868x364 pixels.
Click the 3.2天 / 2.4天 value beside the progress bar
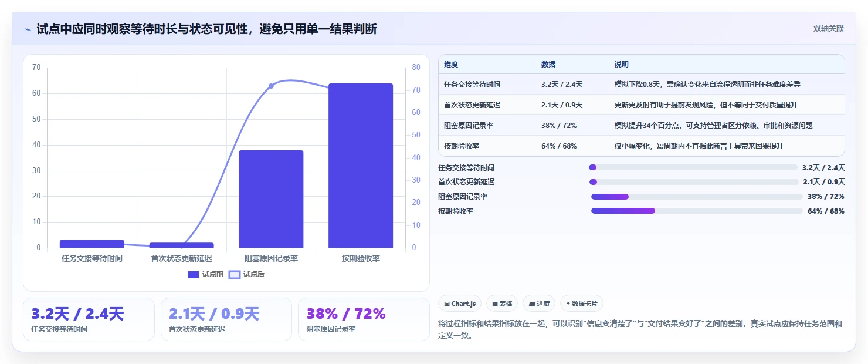pyautogui.click(x=823, y=168)
